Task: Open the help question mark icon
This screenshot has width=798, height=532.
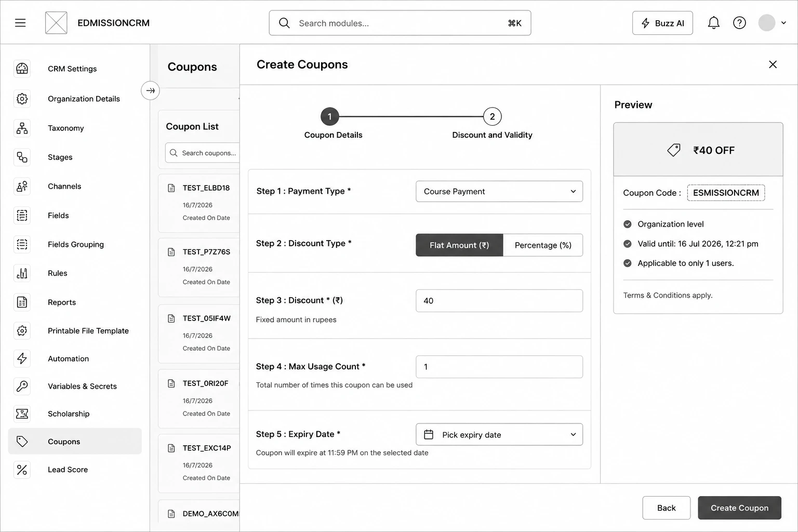Action: point(739,23)
